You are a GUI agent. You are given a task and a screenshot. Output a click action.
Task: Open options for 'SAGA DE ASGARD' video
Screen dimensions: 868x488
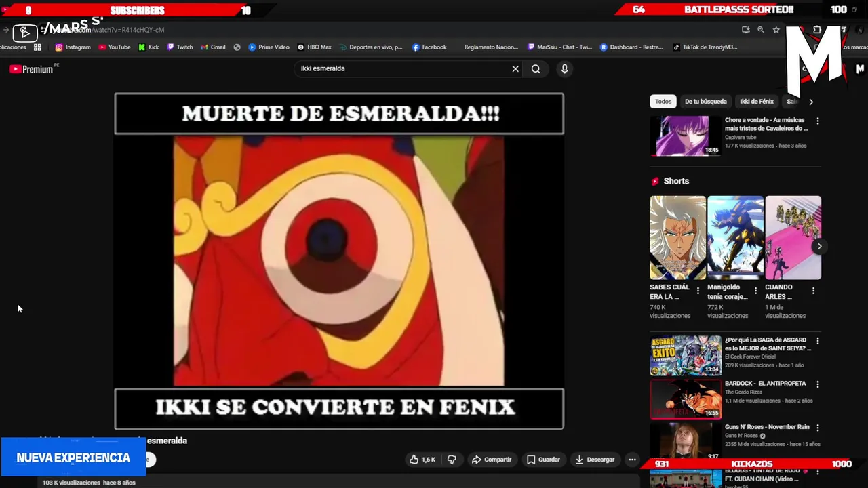(x=817, y=341)
